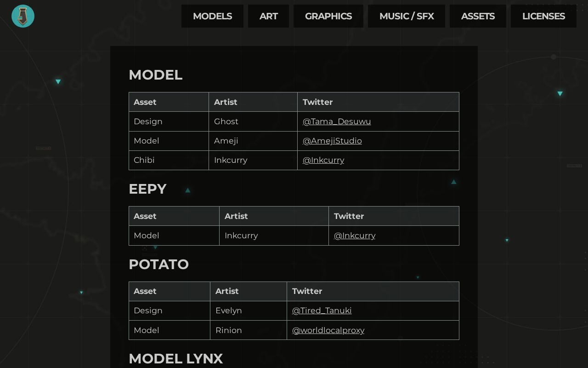Select the Rinion artist table cell
This screenshot has width=588, height=368.
pyautogui.click(x=228, y=330)
